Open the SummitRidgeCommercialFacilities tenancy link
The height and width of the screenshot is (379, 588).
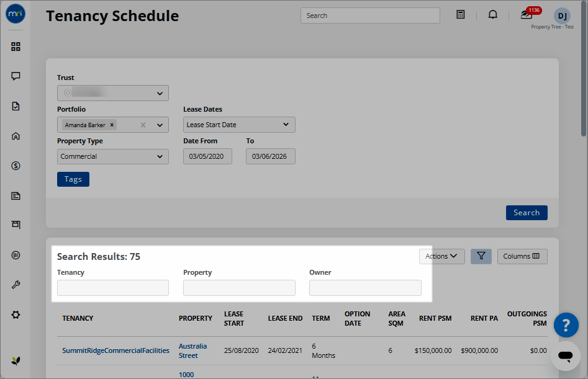(116, 350)
